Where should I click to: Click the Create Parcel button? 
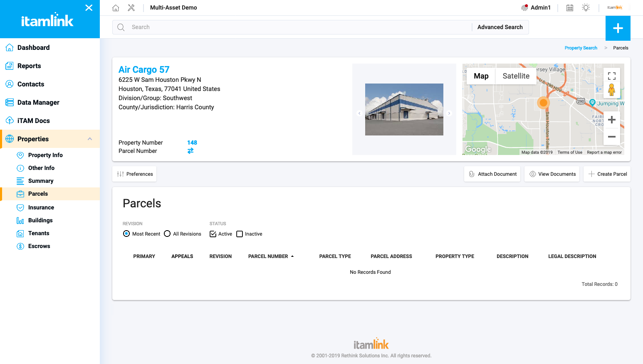(x=607, y=174)
